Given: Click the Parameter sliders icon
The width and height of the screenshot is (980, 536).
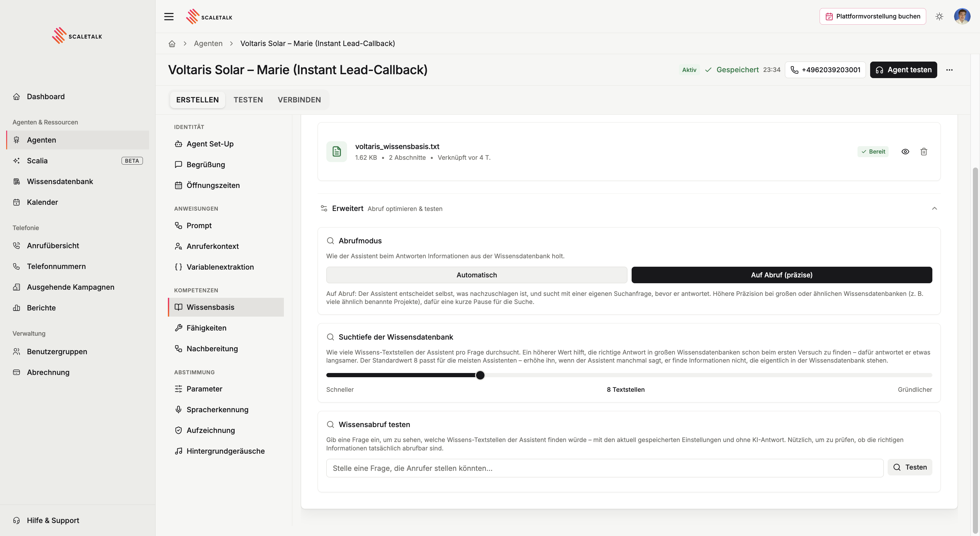Looking at the screenshot, I should (x=179, y=389).
